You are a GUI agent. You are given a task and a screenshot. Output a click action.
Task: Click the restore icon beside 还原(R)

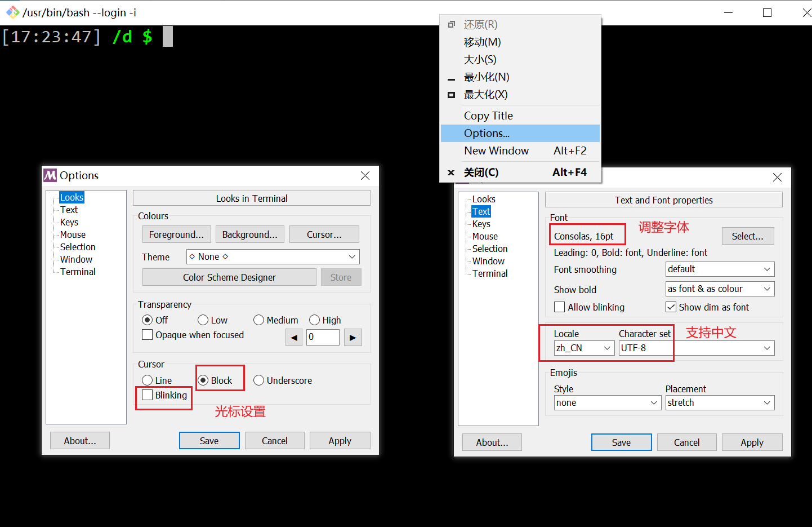[x=451, y=24]
